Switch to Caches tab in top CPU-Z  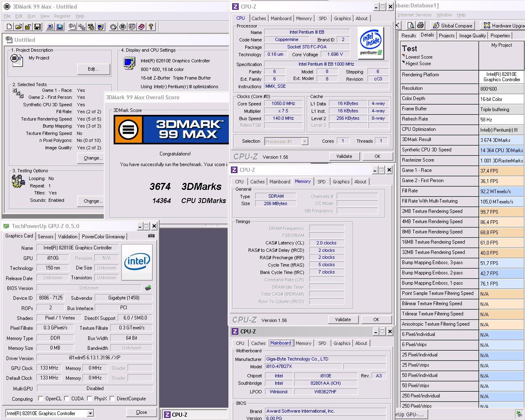click(259, 18)
